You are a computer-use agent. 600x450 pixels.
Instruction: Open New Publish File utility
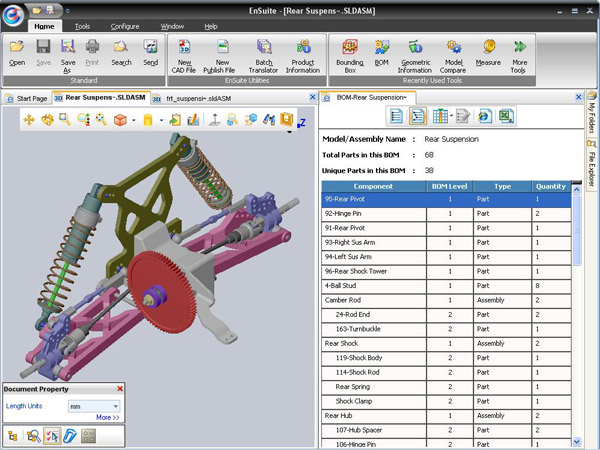[222, 56]
